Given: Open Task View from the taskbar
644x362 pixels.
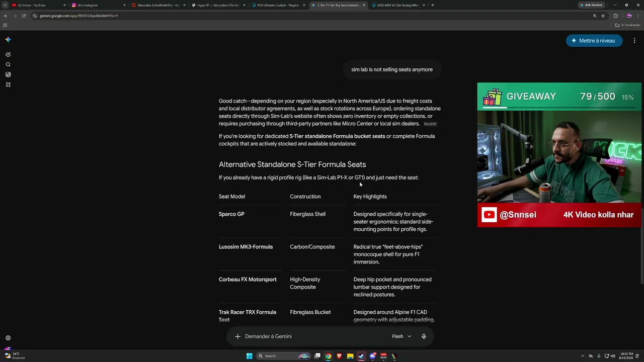Looking at the screenshot, I should coord(317,356).
